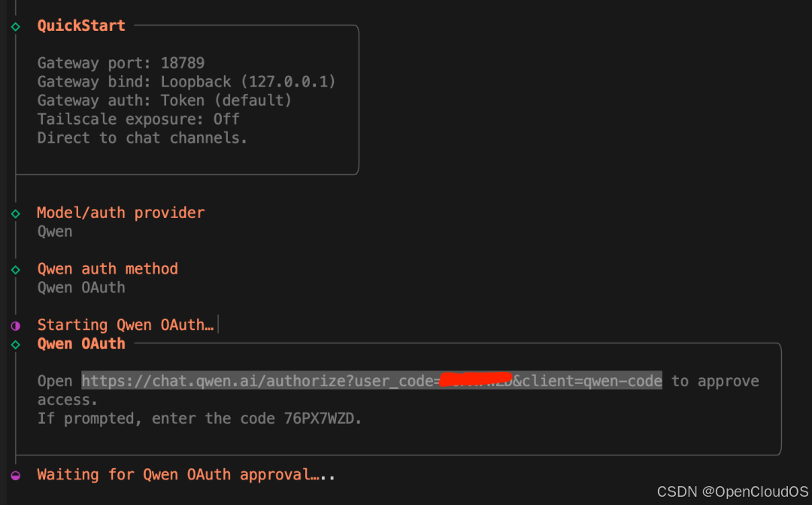The image size is (812, 505).
Task: Click the bold 'Qwen OAuth' box title
Action: coord(81,343)
